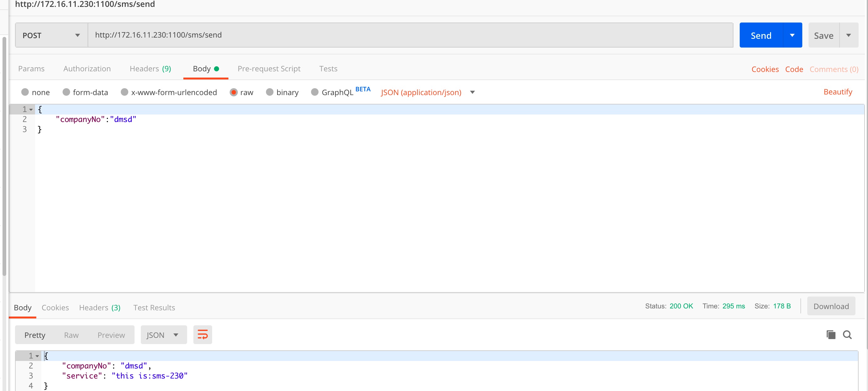
Task: Select the binary body radio
Action: click(x=269, y=92)
